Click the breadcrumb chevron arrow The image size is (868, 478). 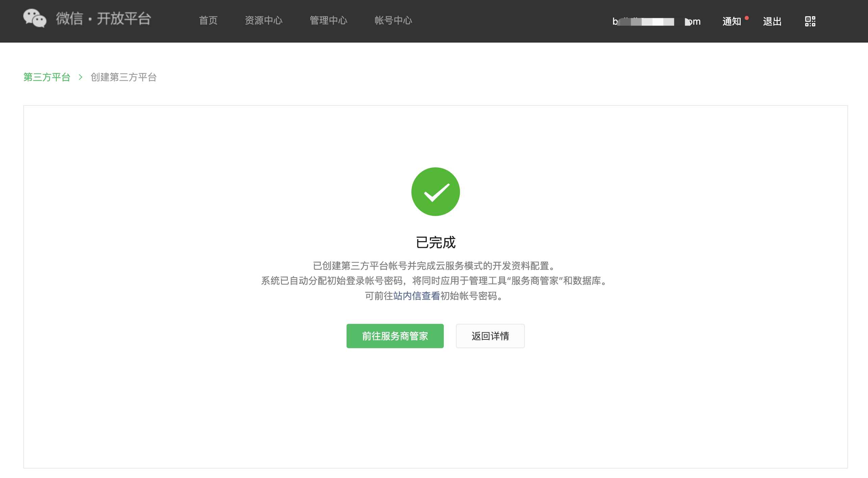[80, 77]
